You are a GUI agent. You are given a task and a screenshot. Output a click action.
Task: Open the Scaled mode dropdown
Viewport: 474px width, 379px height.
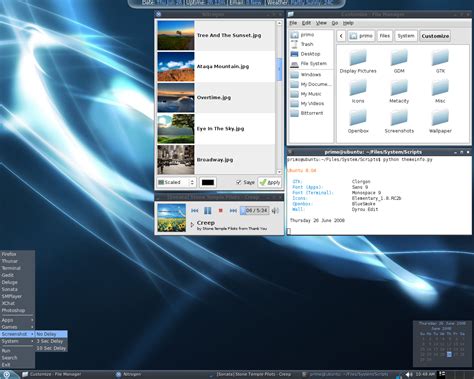coord(176,182)
